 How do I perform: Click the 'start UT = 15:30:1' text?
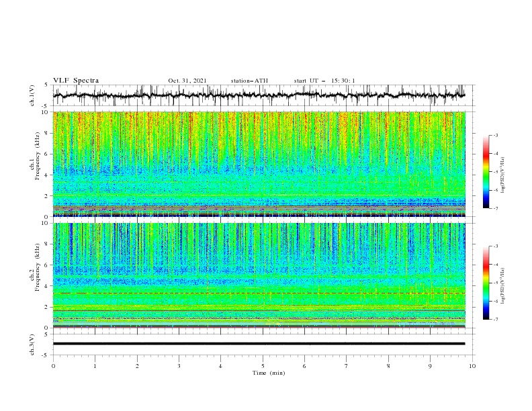324,81
